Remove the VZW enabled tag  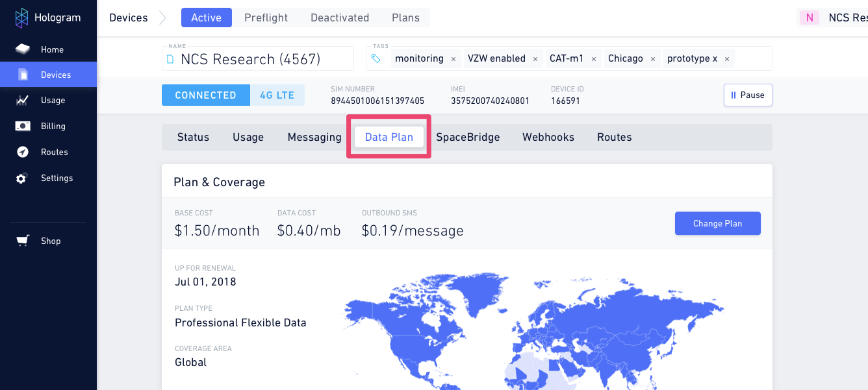pyautogui.click(x=535, y=59)
